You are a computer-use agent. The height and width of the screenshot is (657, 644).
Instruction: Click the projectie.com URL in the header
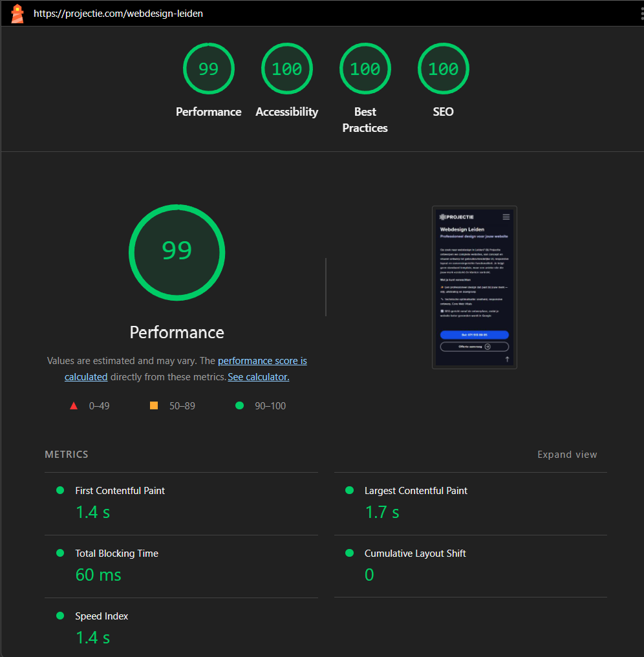[x=118, y=14]
